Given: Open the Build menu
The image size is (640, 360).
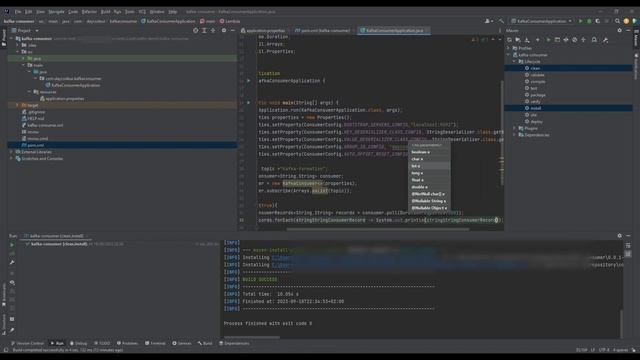Looking at the screenshot, I should pyautogui.click(x=105, y=12).
